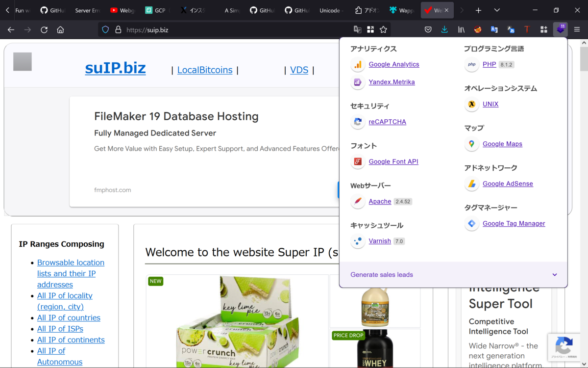588x368 pixels.
Task: Open the library history icon
Action: tap(461, 30)
